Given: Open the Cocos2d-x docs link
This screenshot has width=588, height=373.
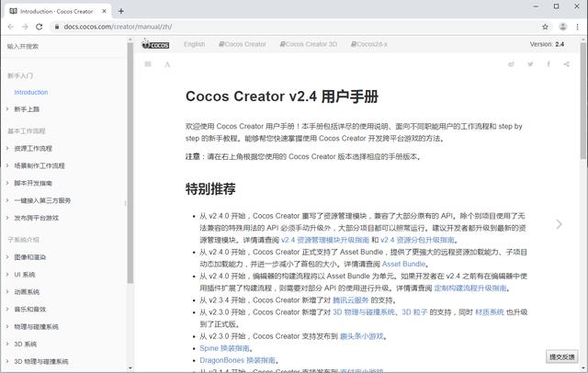Looking at the screenshot, I should click(x=369, y=44).
